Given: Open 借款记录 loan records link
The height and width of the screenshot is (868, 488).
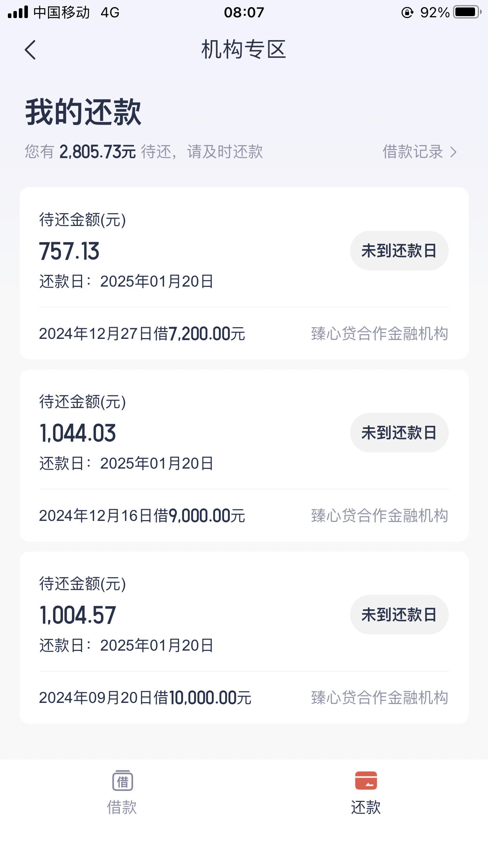Looking at the screenshot, I should [413, 152].
